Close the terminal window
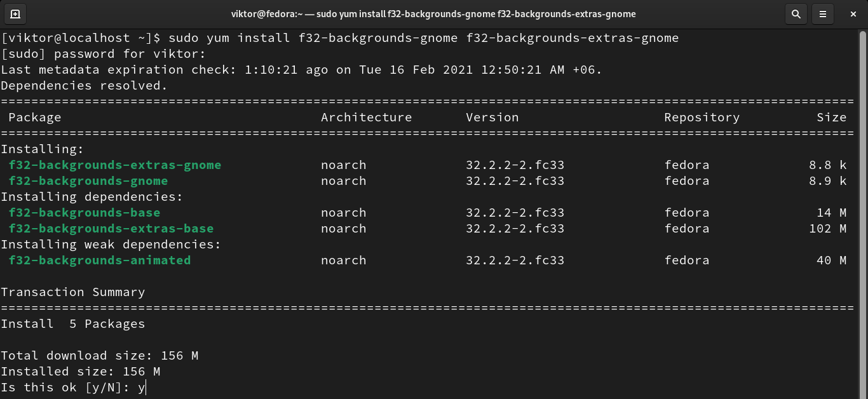The image size is (868, 399). click(x=853, y=13)
